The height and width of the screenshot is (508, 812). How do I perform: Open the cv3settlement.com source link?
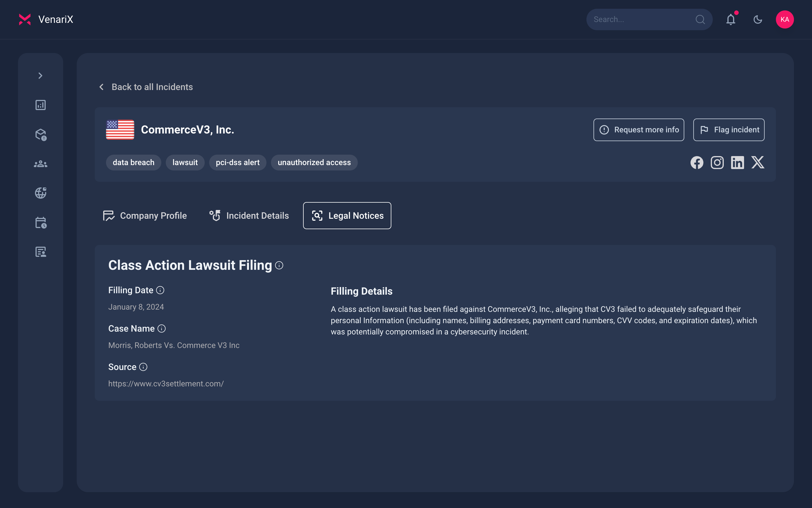166,384
